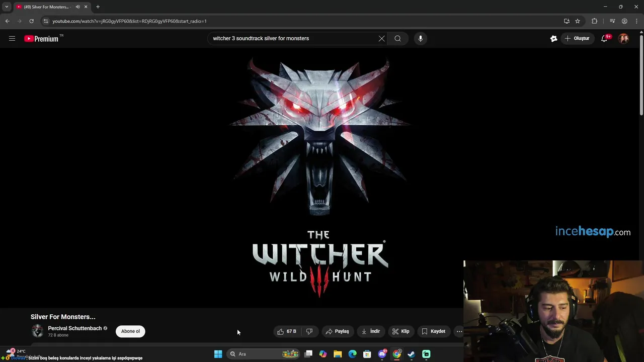The width and height of the screenshot is (644, 362).
Task: Click the subscriber count 72 B abone
Action: (58, 335)
